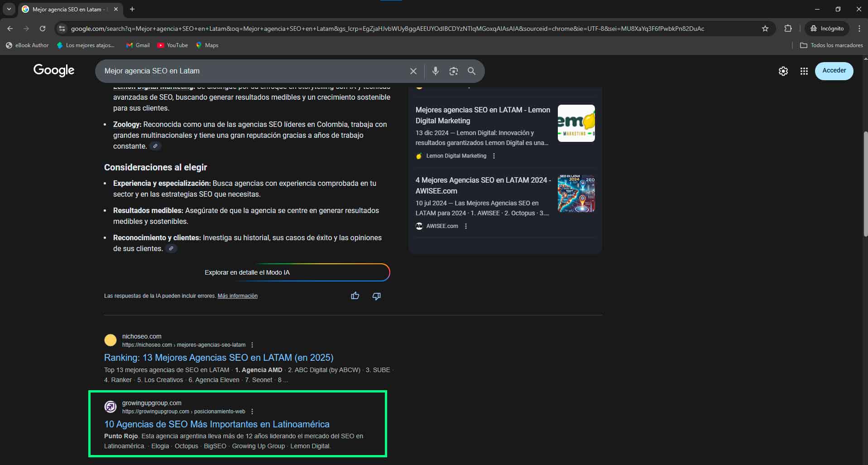
Task: Open the Gmail bookmark
Action: click(x=138, y=45)
